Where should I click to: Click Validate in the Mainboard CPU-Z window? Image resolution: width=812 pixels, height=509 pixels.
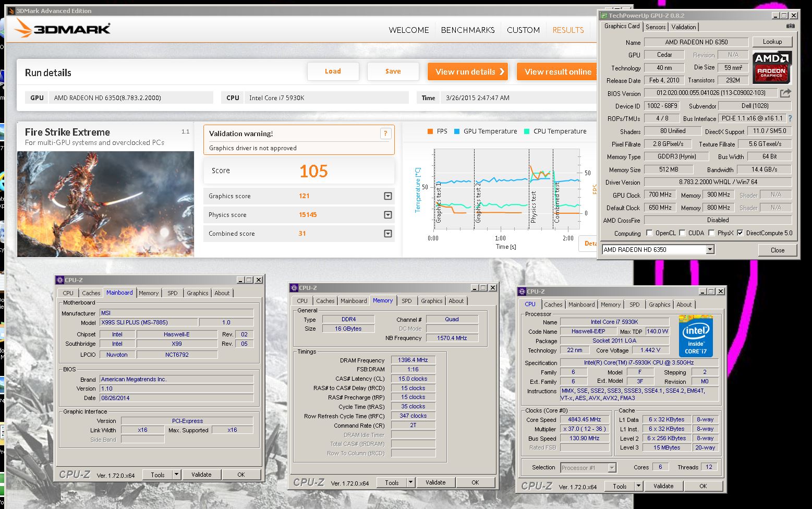[201, 475]
